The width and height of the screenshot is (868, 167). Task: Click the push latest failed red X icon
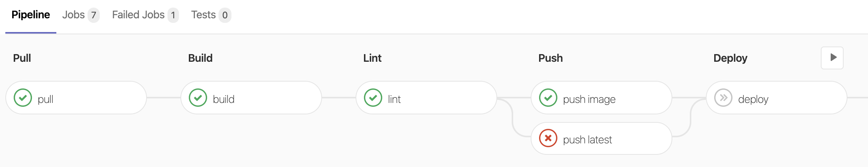tap(548, 138)
